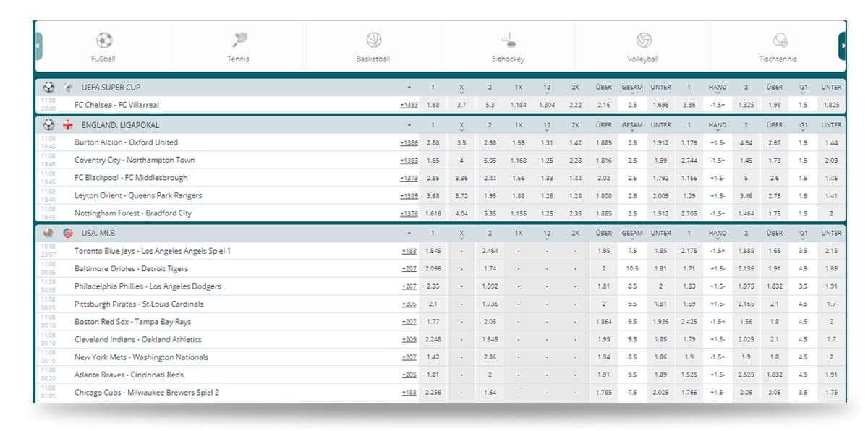Click baseball icon in USA MLB header

(x=48, y=233)
